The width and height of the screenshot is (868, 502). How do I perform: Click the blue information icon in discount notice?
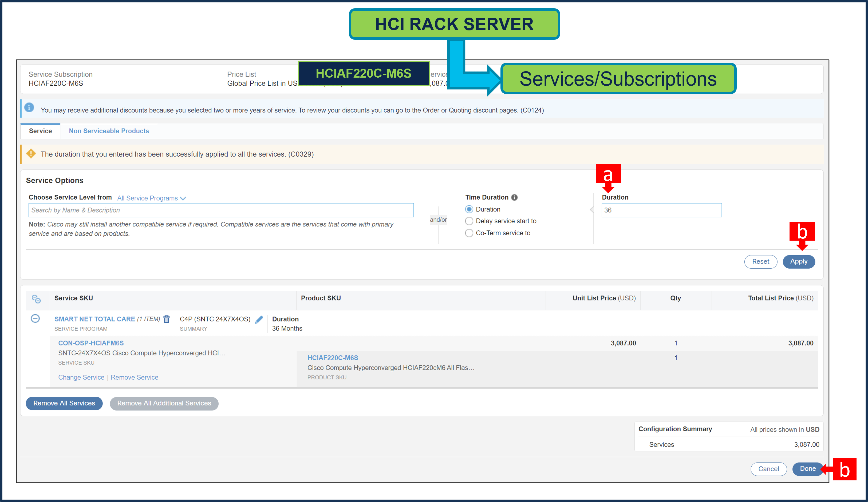pos(29,107)
